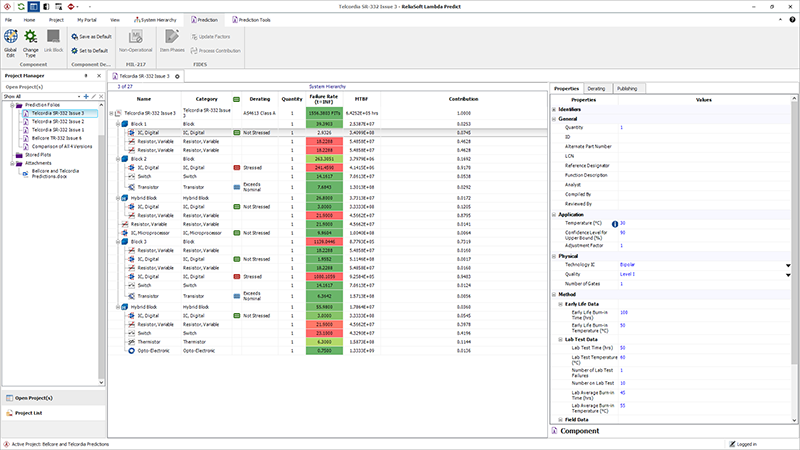
Task: Collapse Block 3 in the system hierarchy
Action: pos(118,242)
